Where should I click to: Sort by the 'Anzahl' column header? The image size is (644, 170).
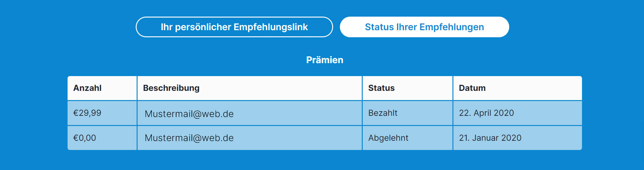[87, 88]
